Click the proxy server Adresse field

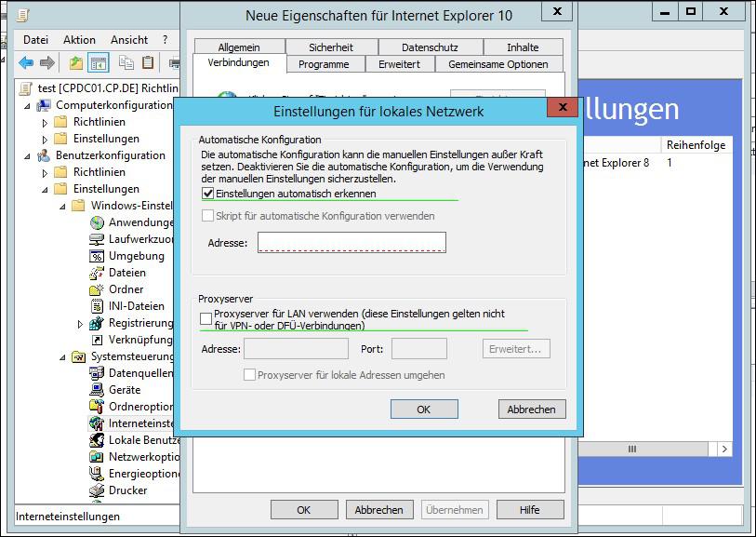[x=296, y=349]
